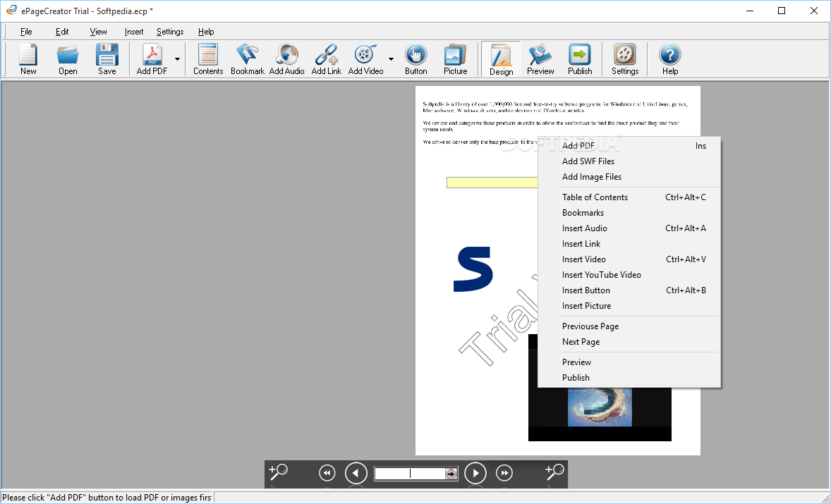This screenshot has width=831, height=504.
Task: Select Insert YouTube Video entry
Action: click(x=629, y=275)
